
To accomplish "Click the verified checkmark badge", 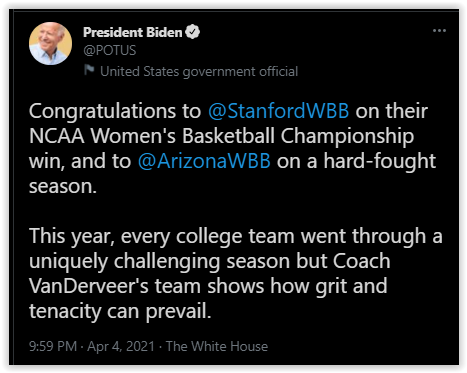I will 192,32.
